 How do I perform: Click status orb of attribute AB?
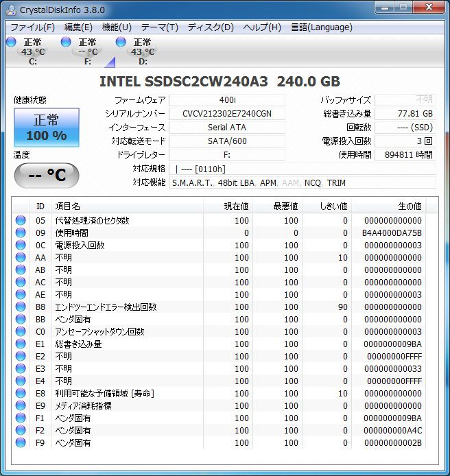(21, 270)
